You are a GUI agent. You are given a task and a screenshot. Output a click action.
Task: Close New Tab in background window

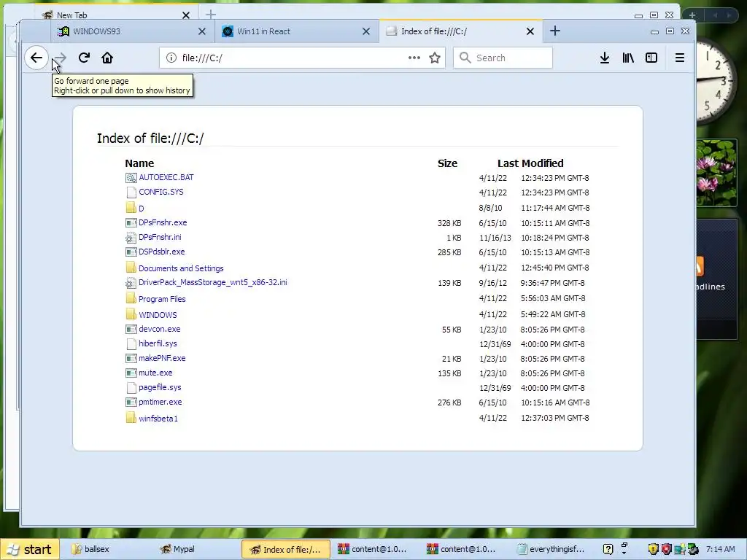[x=186, y=15]
